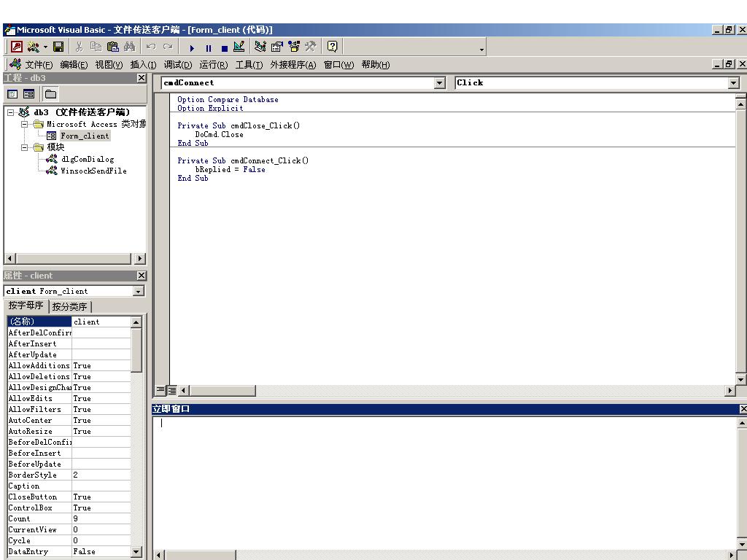Click the code window horizontal scroll-right arrow
The image size is (747, 560).
pos(729,391)
